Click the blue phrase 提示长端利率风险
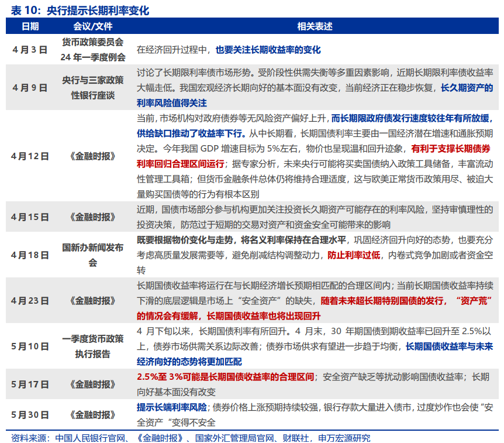This screenshot has height=443, width=504. coord(172,407)
